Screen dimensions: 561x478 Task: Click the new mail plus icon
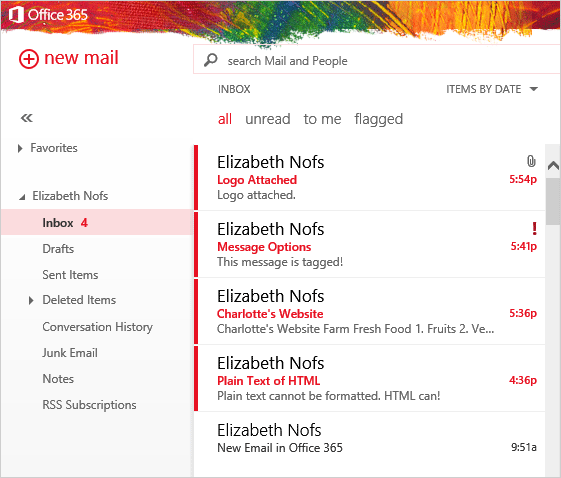click(x=29, y=59)
